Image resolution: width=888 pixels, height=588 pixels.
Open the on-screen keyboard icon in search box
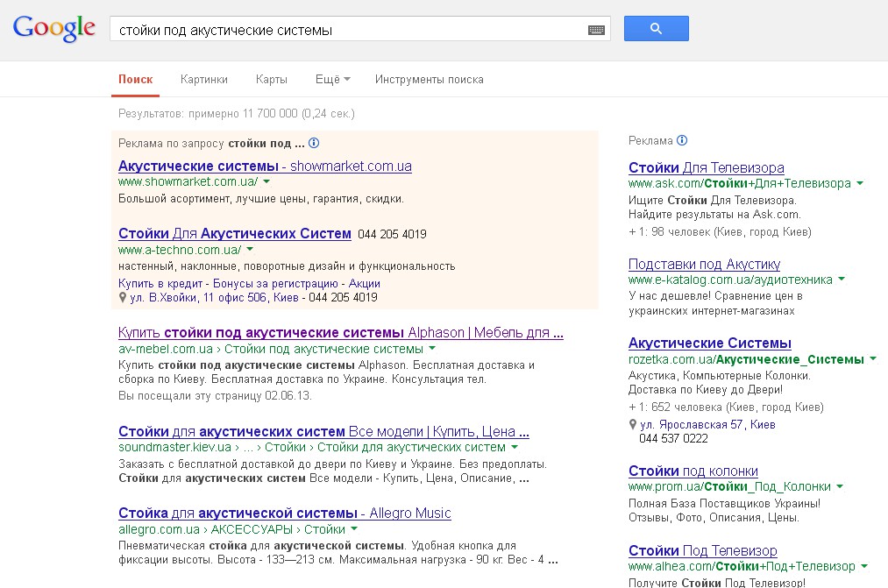click(x=596, y=30)
